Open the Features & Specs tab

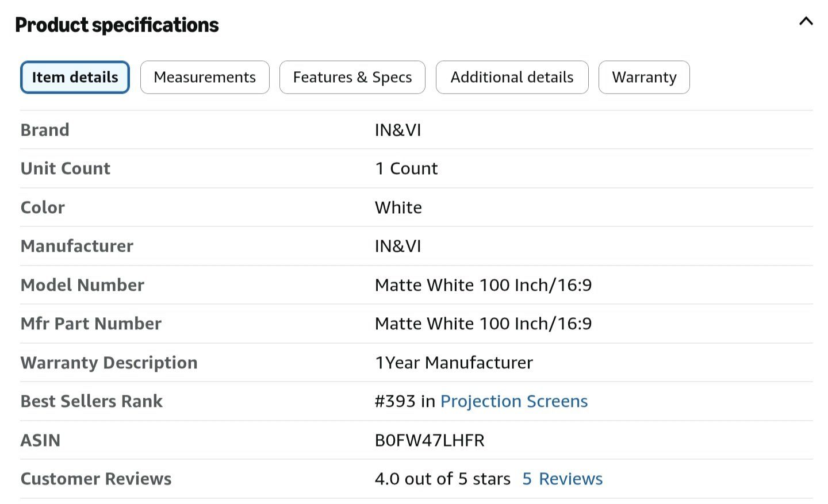[352, 77]
